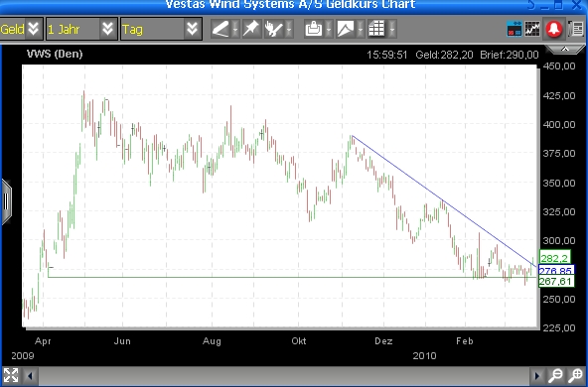
Task: Click the Okt month axis label
Action: [299, 341]
